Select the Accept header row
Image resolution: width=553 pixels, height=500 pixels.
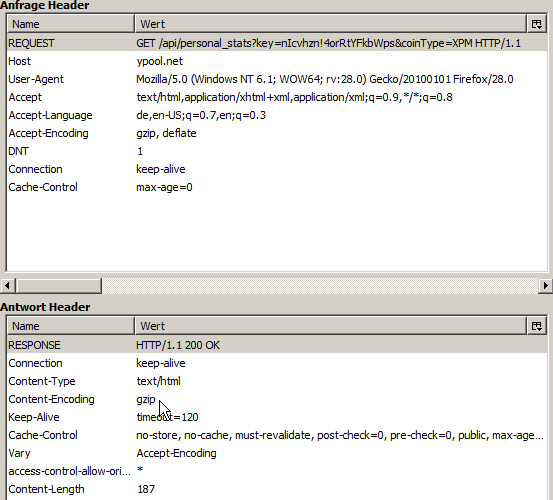pos(277,97)
